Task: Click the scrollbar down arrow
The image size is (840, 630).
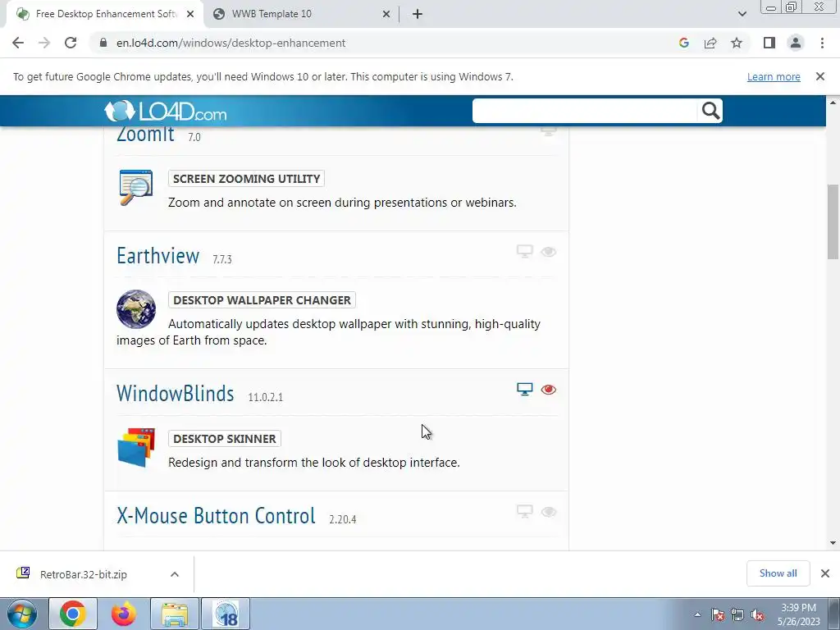Action: point(833,543)
